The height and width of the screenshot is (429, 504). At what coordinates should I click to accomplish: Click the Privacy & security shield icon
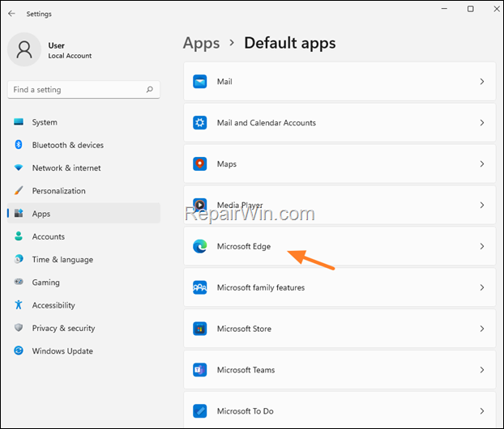19,328
